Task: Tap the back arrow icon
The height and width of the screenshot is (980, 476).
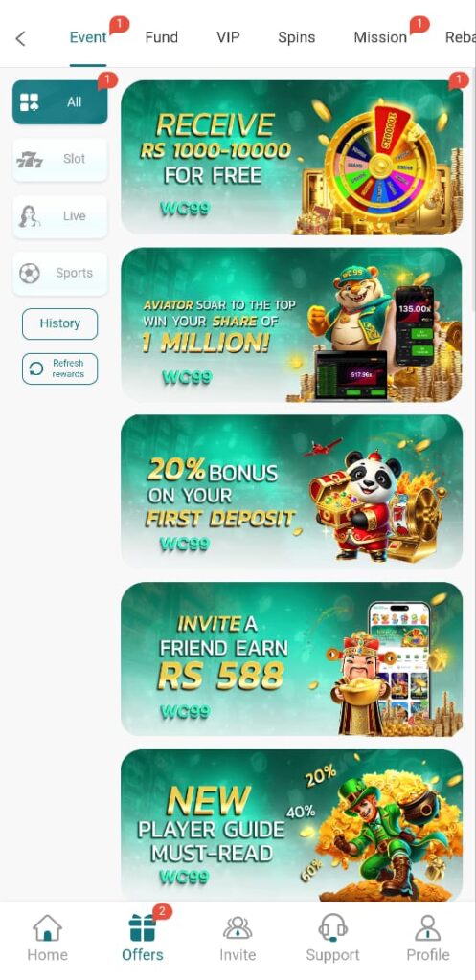Action: point(21,38)
